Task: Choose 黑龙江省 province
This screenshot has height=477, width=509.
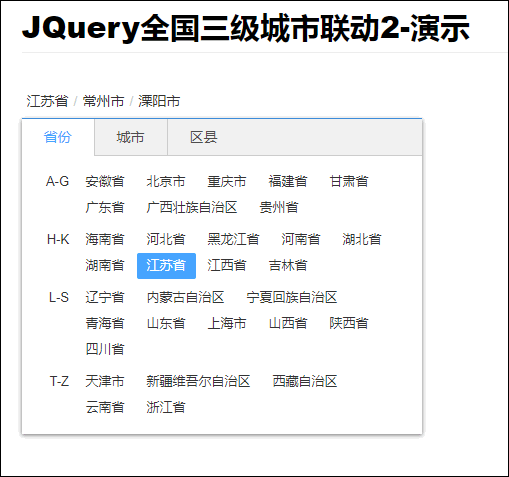Action: (233, 239)
